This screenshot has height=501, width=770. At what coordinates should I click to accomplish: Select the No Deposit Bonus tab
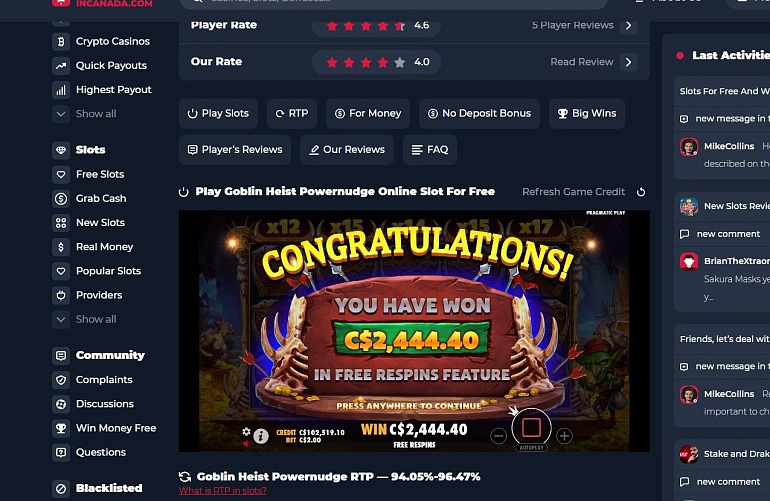(x=479, y=113)
